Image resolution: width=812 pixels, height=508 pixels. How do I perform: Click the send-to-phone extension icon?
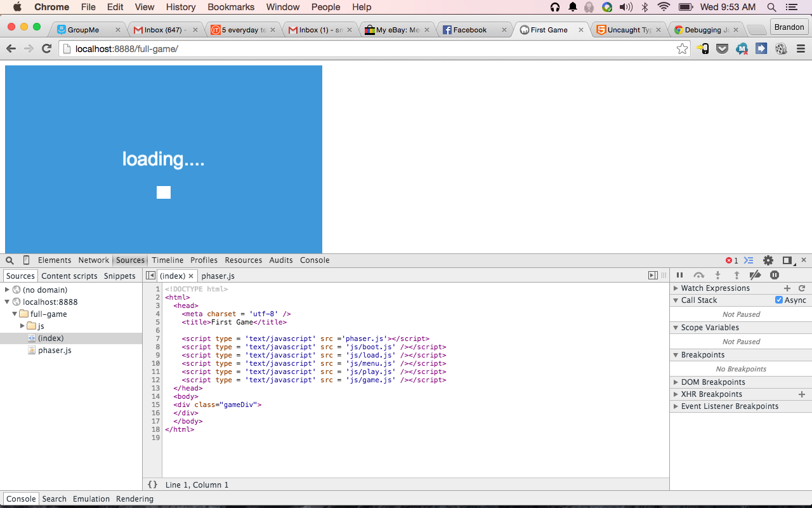click(x=702, y=49)
